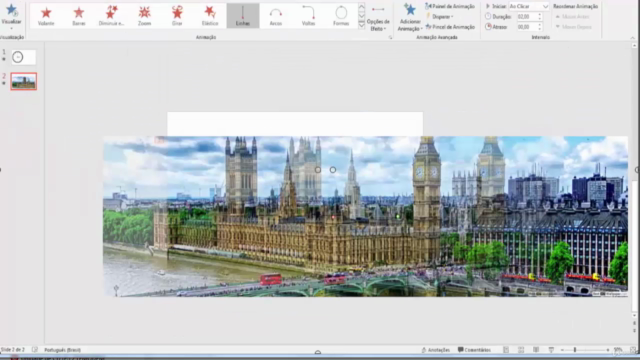Click Mover Antes to reorder animation
The height and width of the screenshot is (360, 640).
(572, 17)
